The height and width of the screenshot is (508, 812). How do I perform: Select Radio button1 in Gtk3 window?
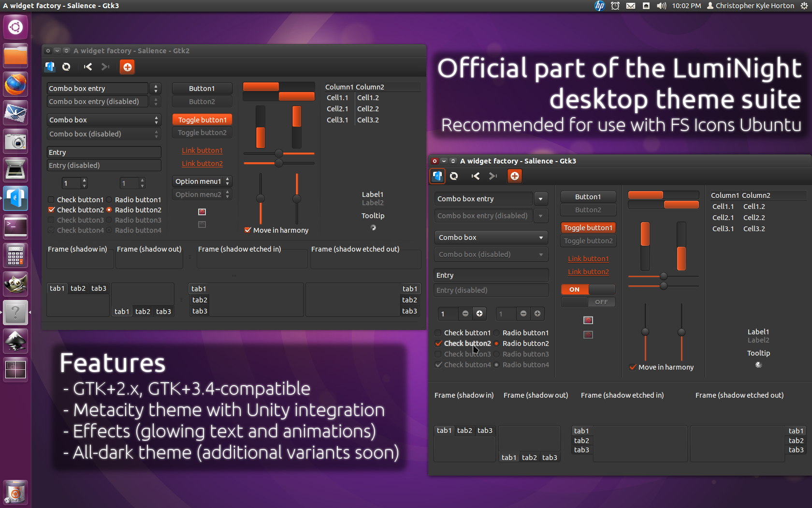point(521,333)
